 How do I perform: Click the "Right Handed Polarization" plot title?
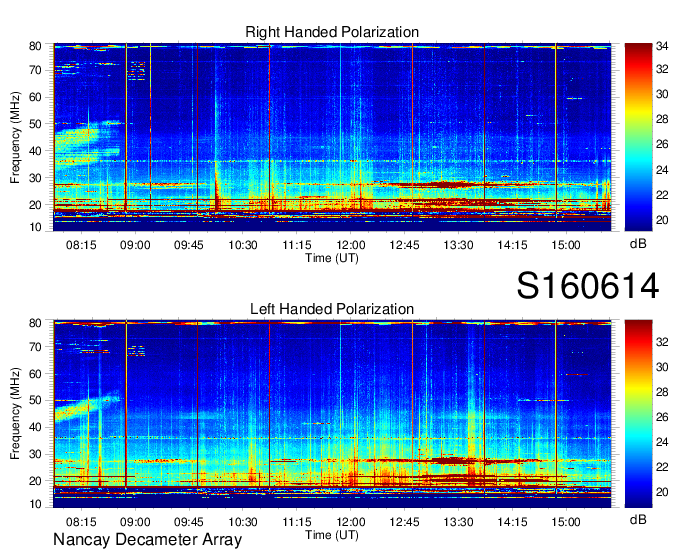click(332, 32)
